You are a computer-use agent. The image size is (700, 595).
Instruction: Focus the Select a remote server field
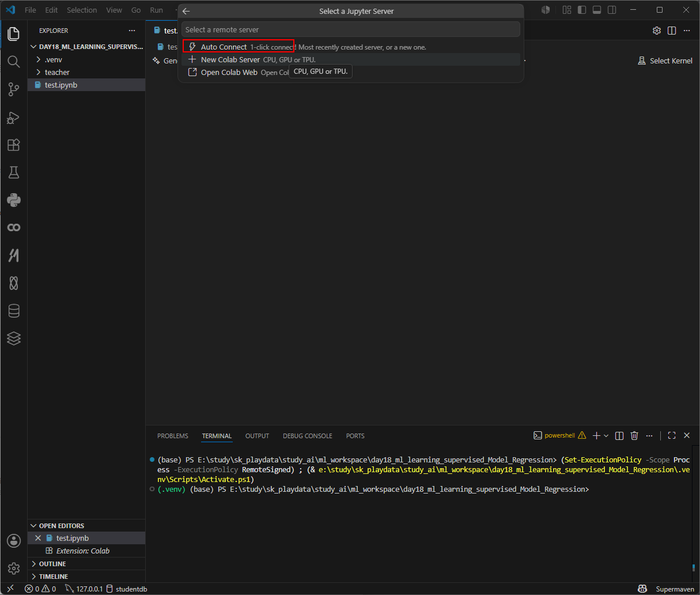click(351, 29)
